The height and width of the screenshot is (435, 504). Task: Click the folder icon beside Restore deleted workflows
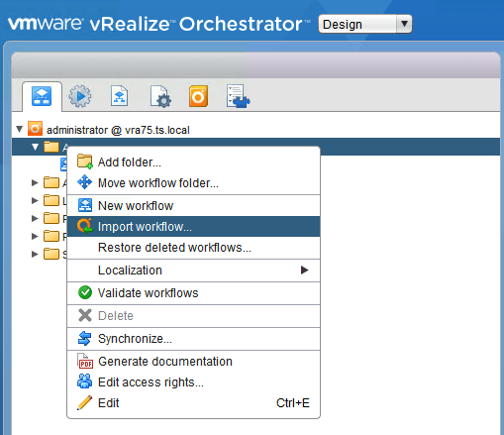coord(51,236)
